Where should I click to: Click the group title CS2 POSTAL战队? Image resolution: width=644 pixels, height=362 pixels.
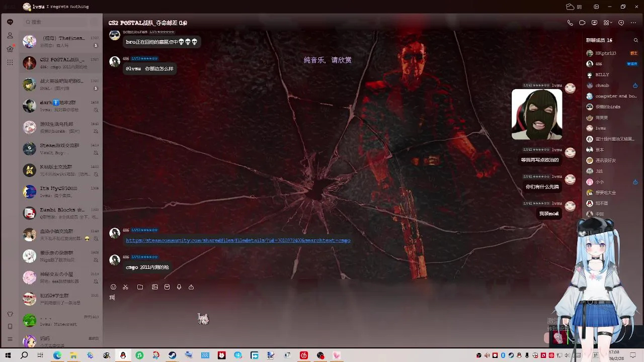(x=147, y=23)
